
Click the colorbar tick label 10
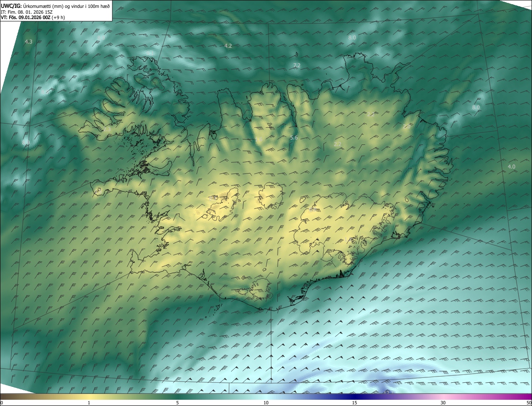[266, 403]
